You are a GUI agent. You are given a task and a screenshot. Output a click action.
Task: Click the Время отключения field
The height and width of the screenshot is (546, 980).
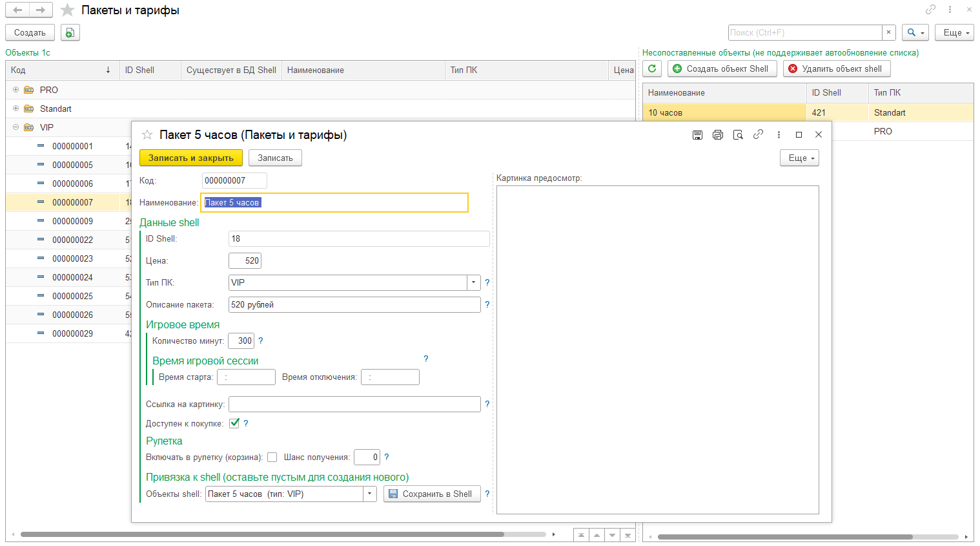click(390, 377)
